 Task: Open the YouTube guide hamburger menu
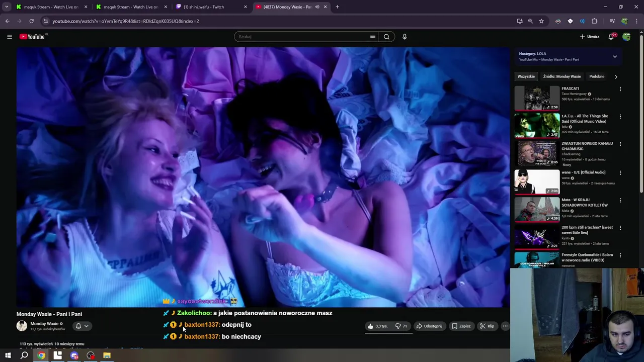(x=9, y=37)
